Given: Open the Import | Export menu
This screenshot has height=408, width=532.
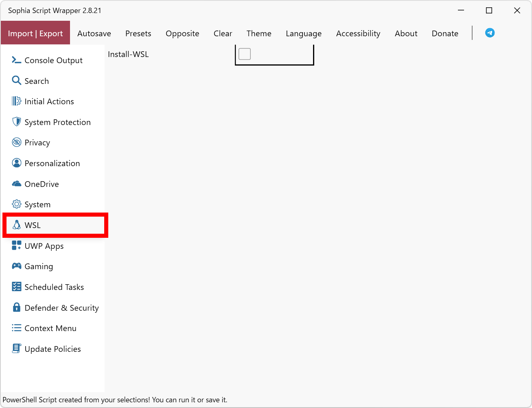Looking at the screenshot, I should (x=35, y=33).
